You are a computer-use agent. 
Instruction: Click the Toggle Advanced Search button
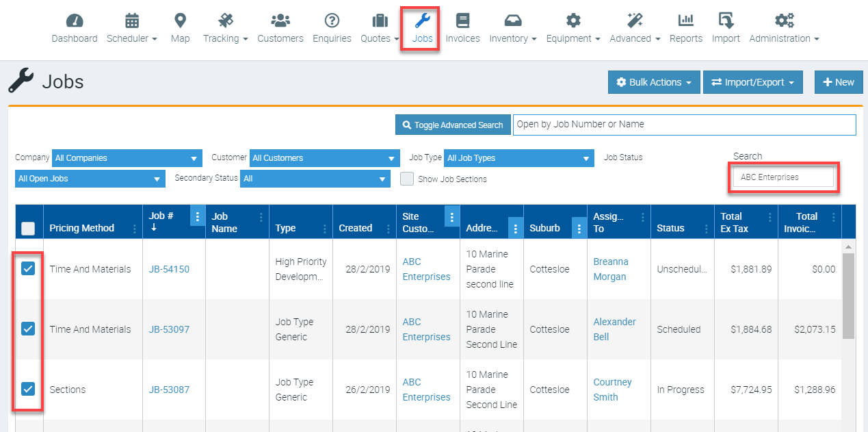(x=453, y=125)
